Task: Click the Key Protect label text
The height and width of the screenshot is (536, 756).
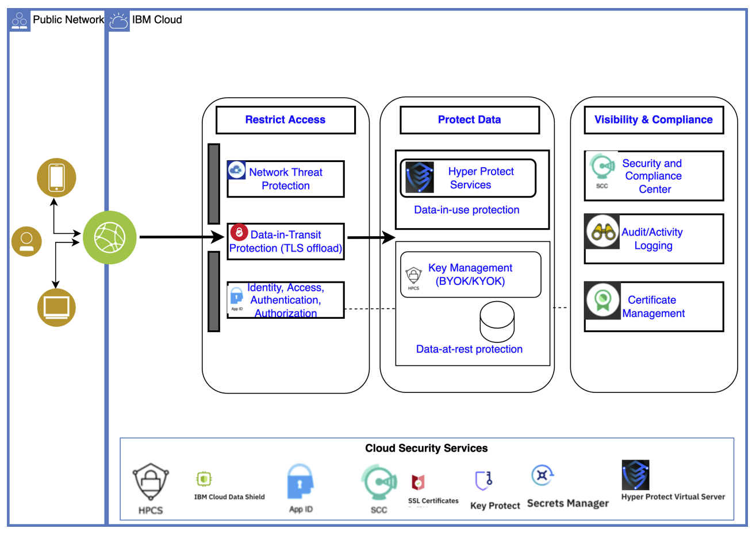Action: (x=495, y=506)
